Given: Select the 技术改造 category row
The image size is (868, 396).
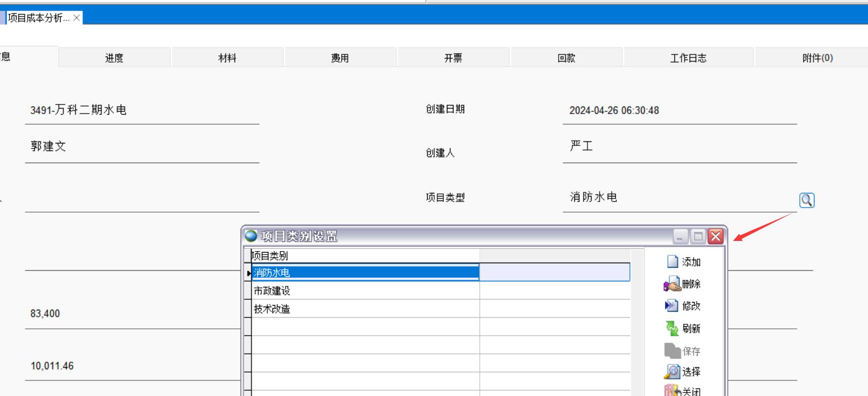Looking at the screenshot, I should point(364,309).
